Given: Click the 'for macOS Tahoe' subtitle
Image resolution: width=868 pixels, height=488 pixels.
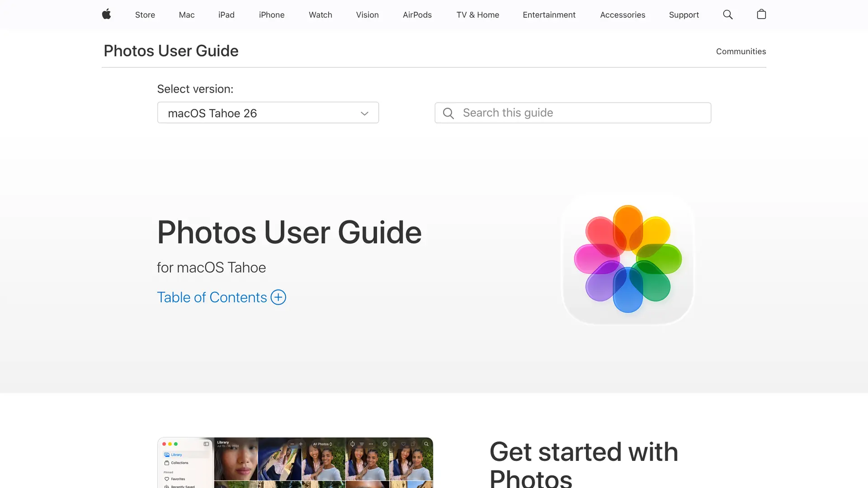Looking at the screenshot, I should [212, 267].
